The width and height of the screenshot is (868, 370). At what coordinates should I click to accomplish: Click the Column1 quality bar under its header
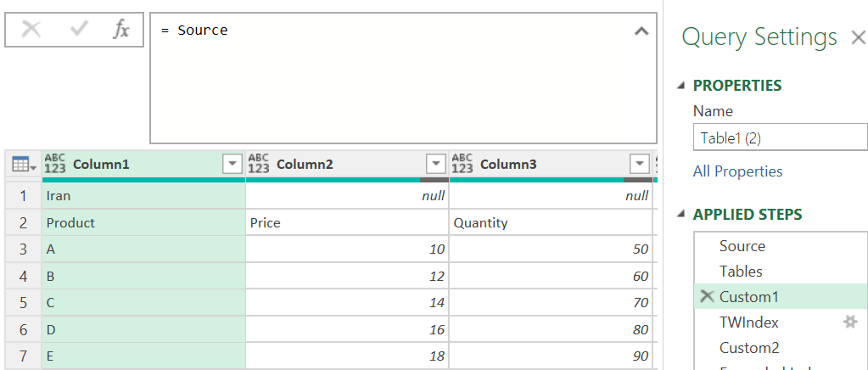click(144, 179)
